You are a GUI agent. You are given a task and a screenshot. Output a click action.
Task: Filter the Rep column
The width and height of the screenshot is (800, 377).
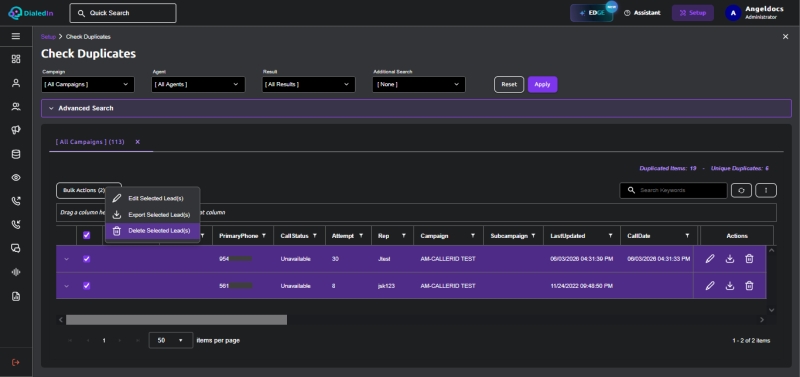click(404, 236)
